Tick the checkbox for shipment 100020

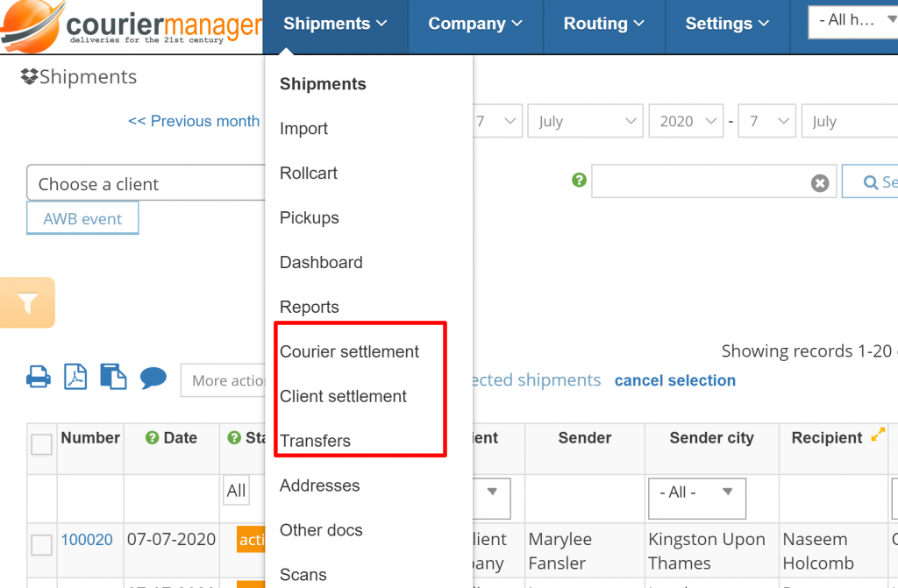pos(41,545)
